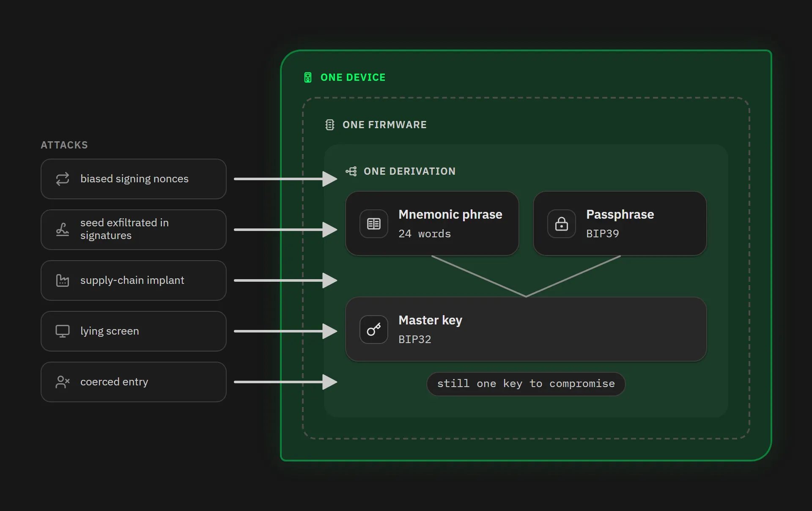Click the tree icon beside ONE DERIVATION
Screen dimensions: 812x511
pyautogui.click(x=351, y=171)
